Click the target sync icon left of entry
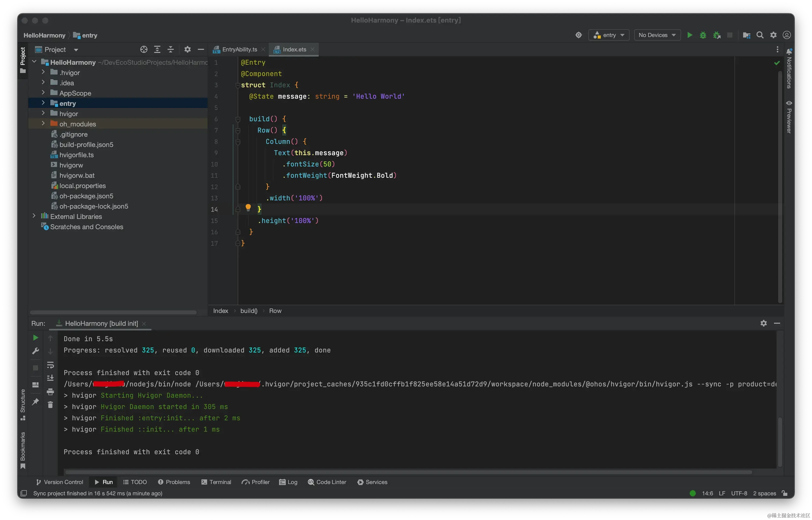The height and width of the screenshot is (520, 812). 579,35
